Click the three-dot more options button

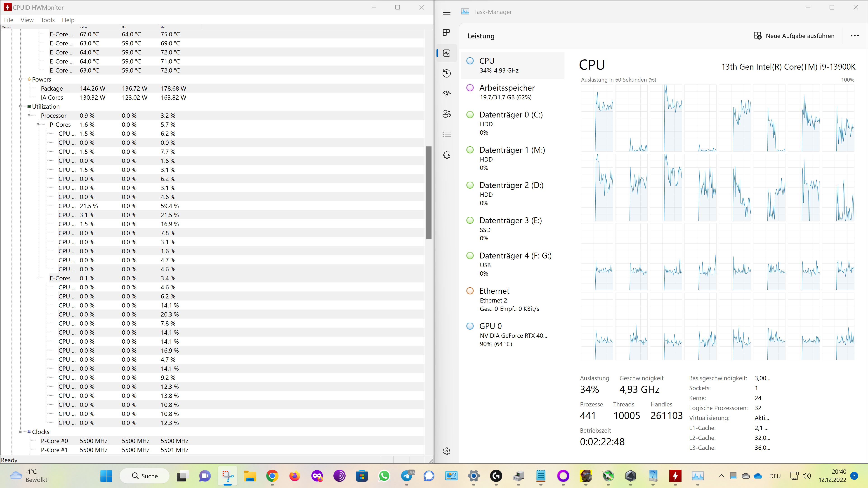pyautogui.click(x=854, y=36)
